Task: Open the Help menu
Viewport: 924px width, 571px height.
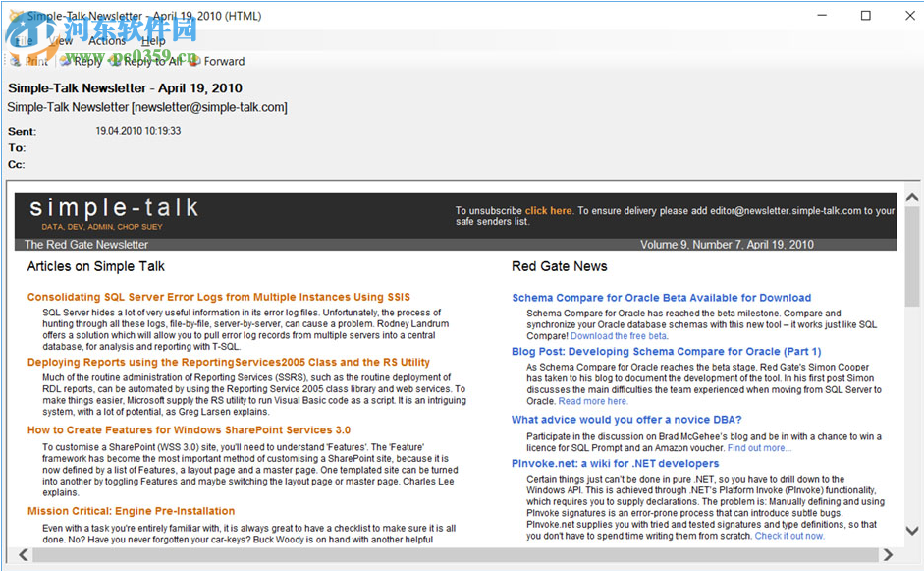Action: pyautogui.click(x=153, y=40)
